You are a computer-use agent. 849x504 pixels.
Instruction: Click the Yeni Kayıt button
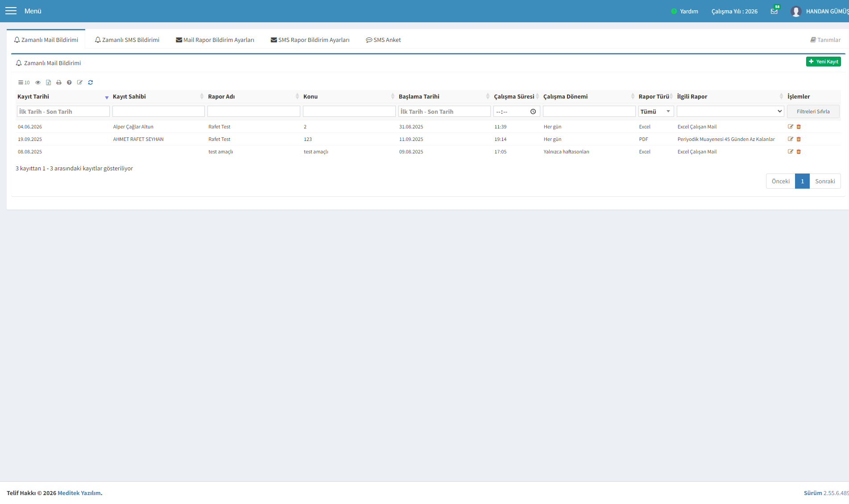tap(824, 62)
